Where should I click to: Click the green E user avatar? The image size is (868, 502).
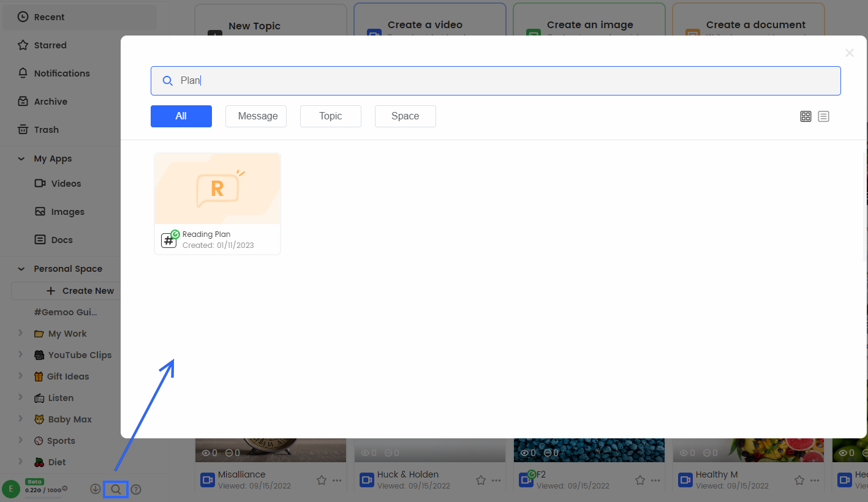(x=11, y=489)
